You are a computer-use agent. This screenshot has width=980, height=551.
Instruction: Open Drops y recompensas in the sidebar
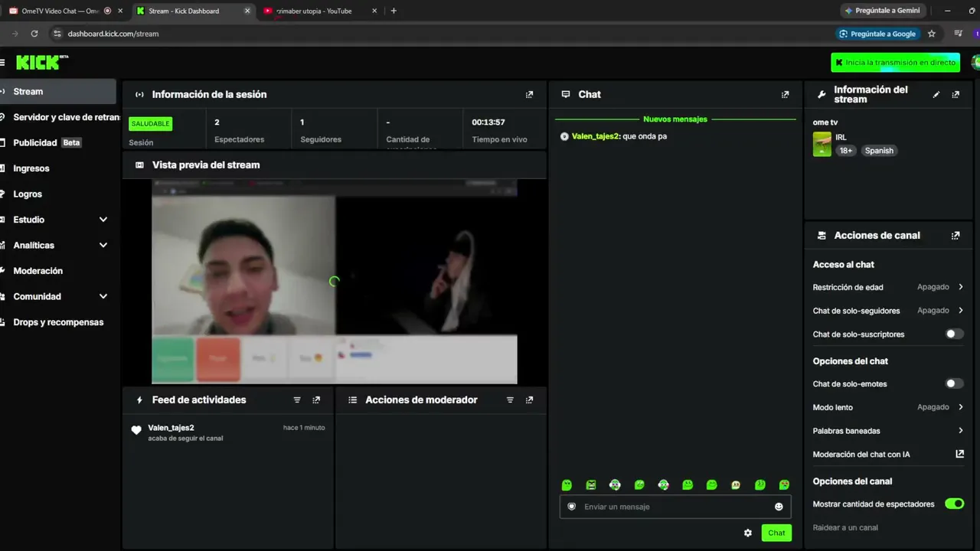(58, 322)
